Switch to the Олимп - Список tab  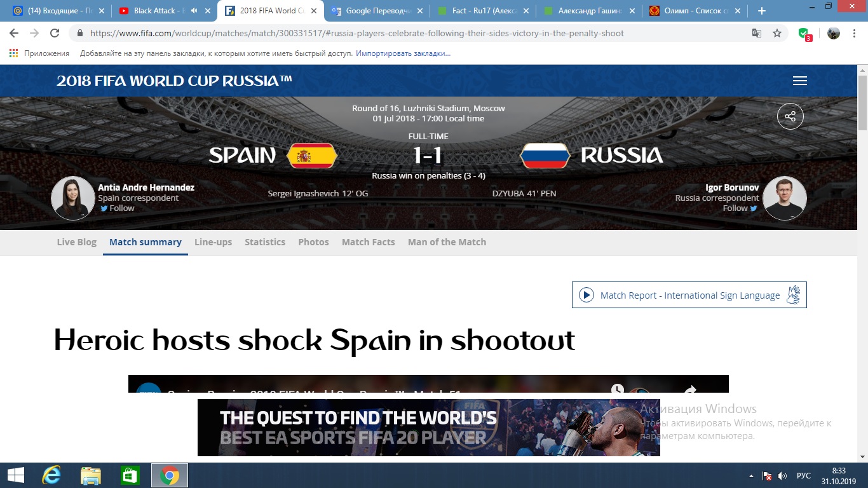[695, 11]
